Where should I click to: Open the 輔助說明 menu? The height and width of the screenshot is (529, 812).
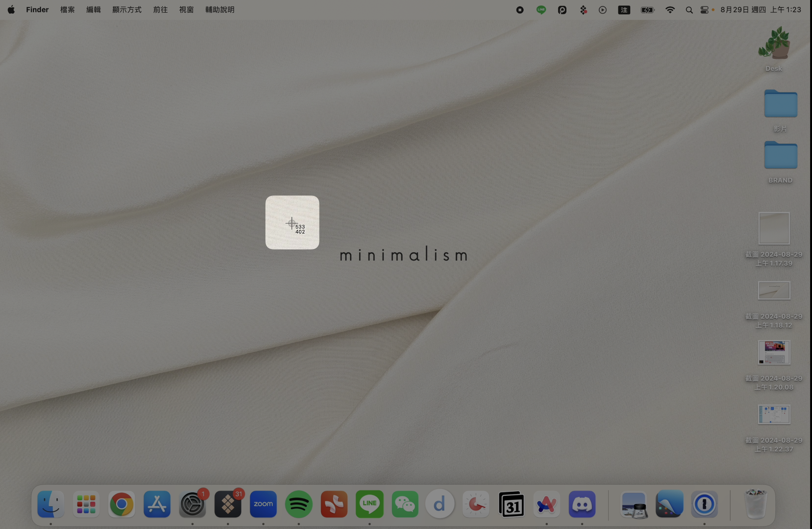pos(220,10)
